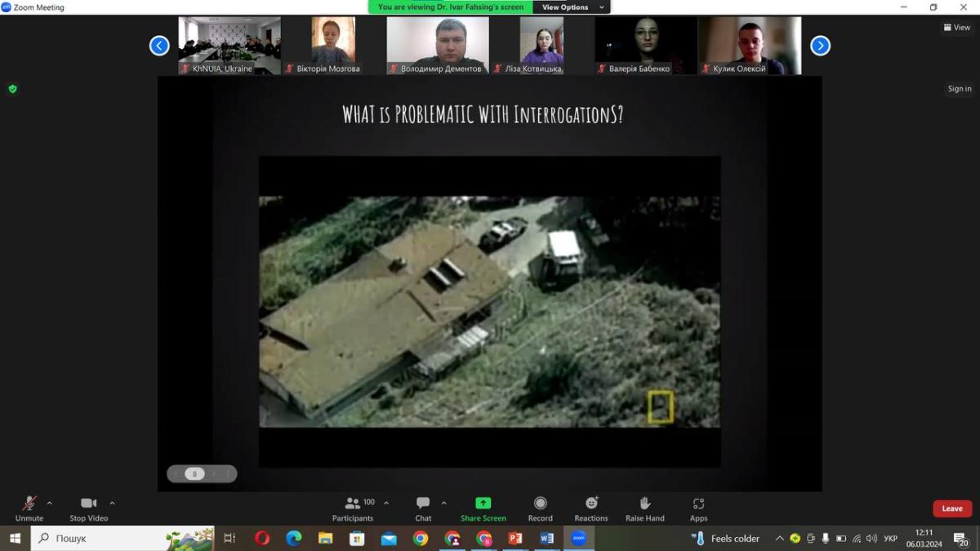Click the Raise Hand icon
This screenshot has width=980, height=551.
coord(644,504)
